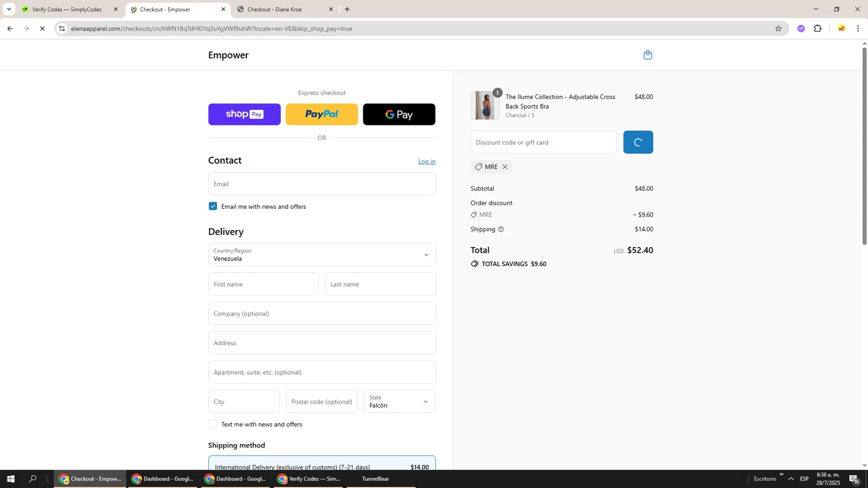The width and height of the screenshot is (868, 488).
Task: Click the shipping info question mark icon
Action: pos(501,229)
